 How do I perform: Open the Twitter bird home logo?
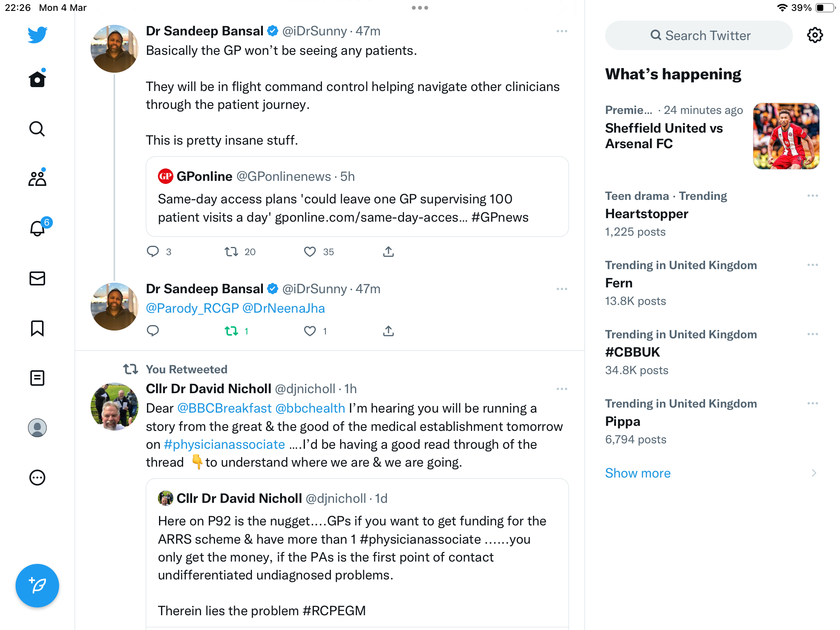click(x=37, y=35)
